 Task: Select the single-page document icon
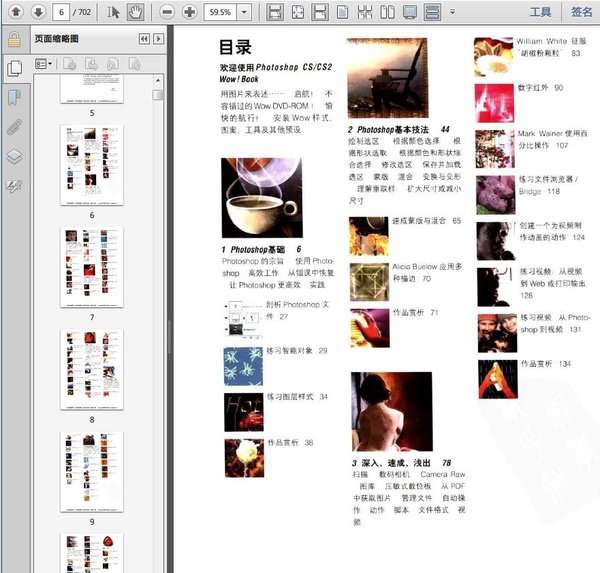pyautogui.click(x=342, y=12)
